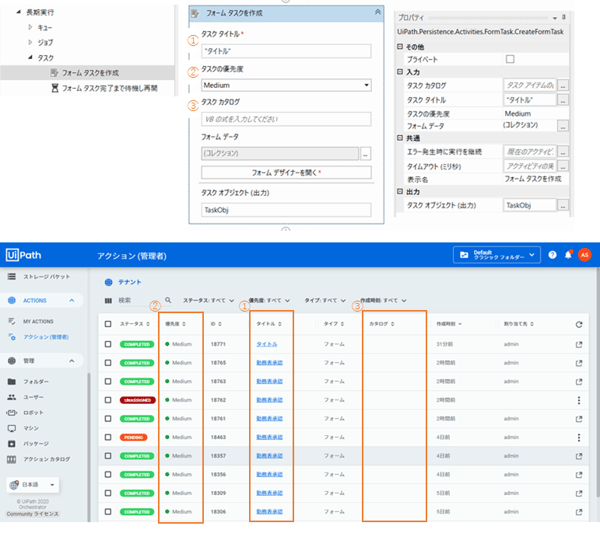Collapse the ACTIONS sidebar section
Screen dimensions: 600x547
tap(72, 300)
